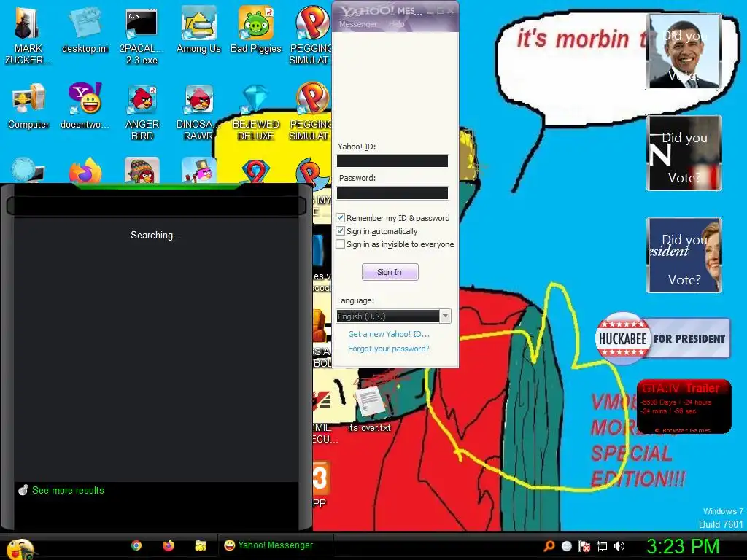
Task: Open the MARK ZUCKER... desktop icon
Action: pos(28,36)
